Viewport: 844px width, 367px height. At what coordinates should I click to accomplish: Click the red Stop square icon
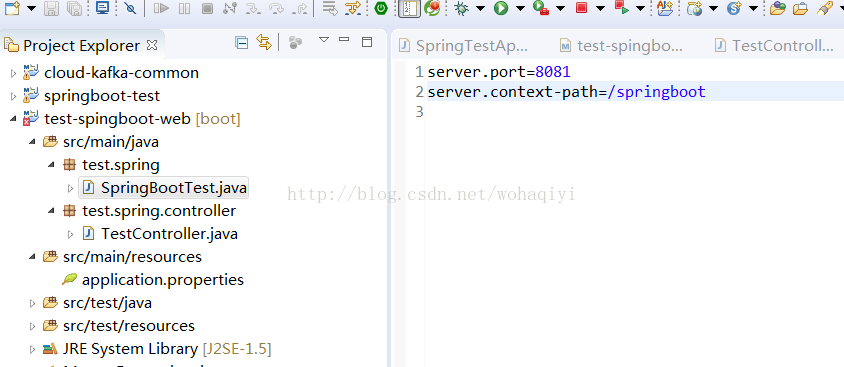coord(581,8)
